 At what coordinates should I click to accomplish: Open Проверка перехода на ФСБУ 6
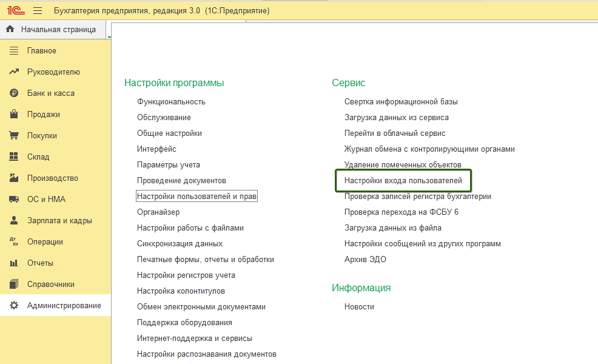coord(401,212)
